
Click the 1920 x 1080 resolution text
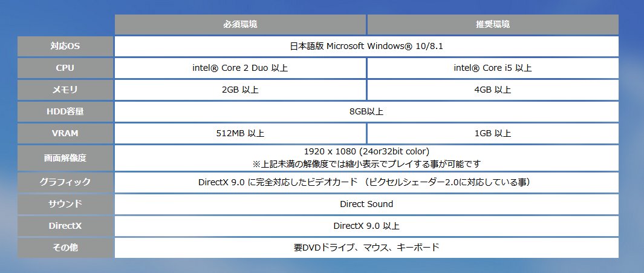[x=366, y=152]
